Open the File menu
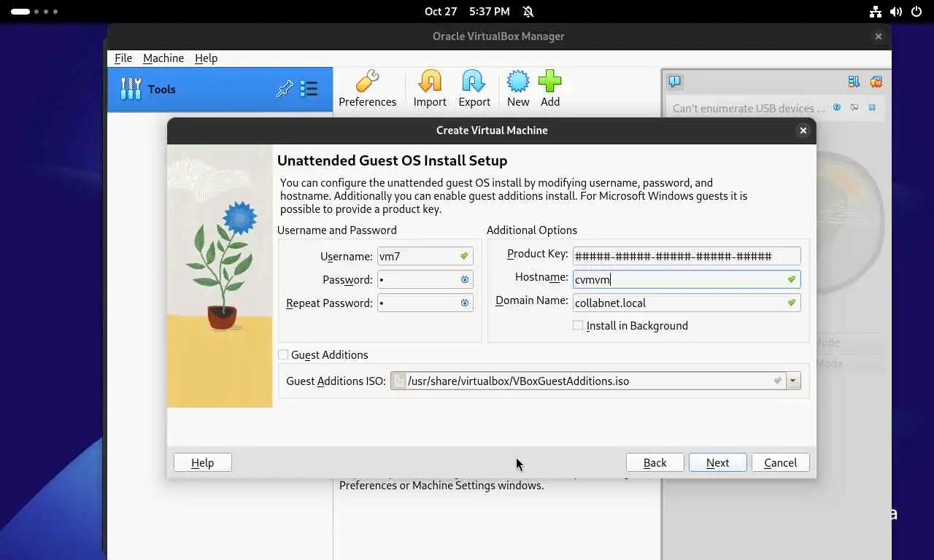The width and height of the screenshot is (934, 560). [x=123, y=58]
